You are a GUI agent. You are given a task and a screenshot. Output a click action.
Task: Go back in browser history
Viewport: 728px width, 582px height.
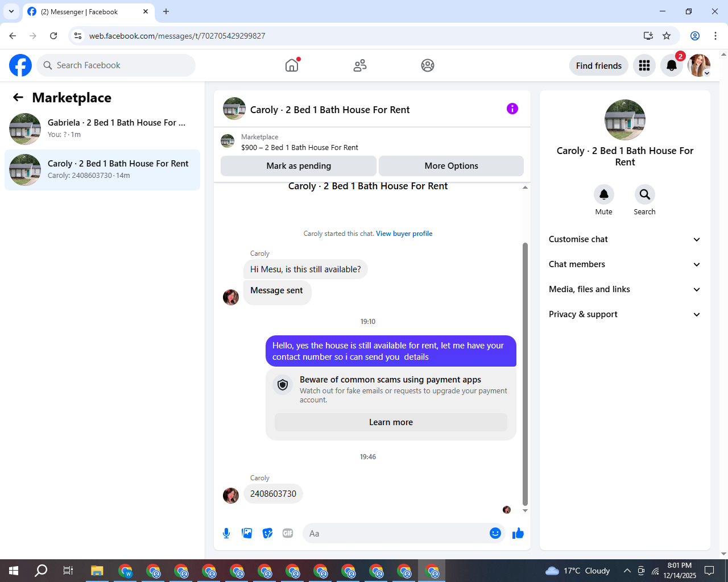coord(13,36)
